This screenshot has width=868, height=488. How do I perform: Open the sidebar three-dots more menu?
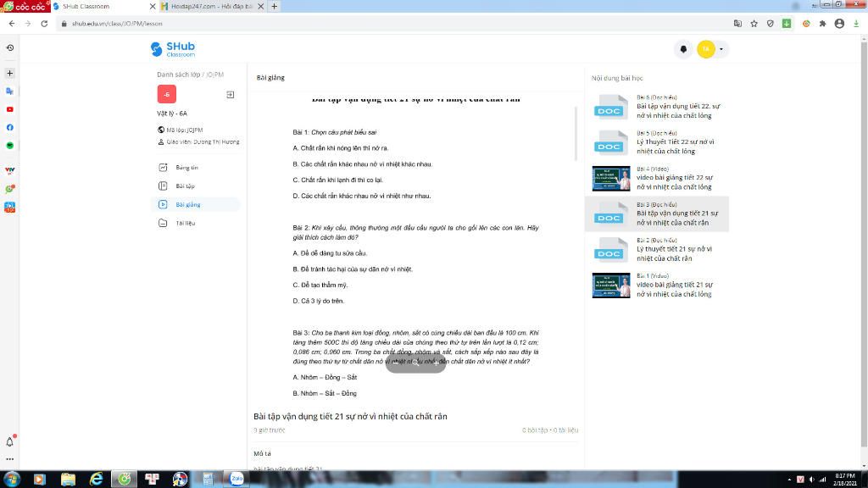pyautogui.click(x=10, y=459)
